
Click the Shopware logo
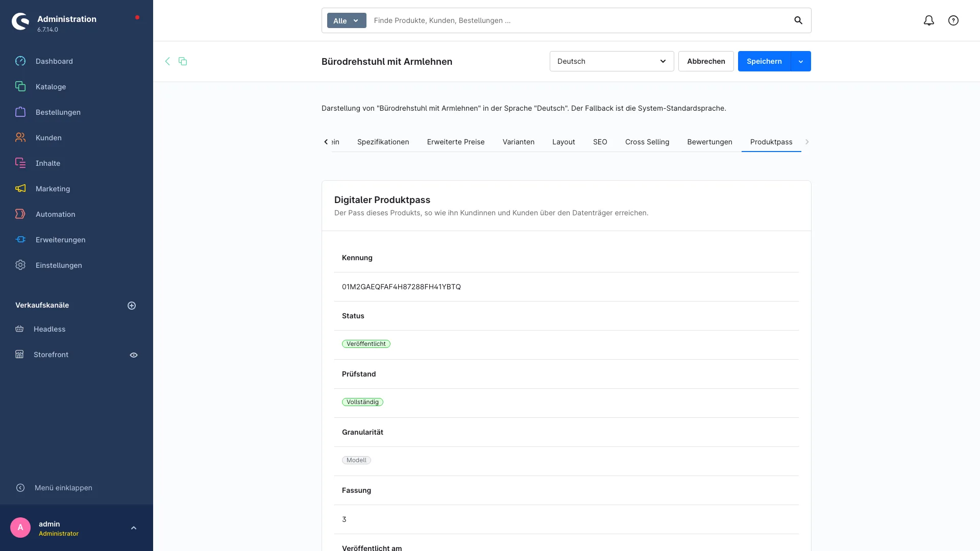(x=20, y=21)
